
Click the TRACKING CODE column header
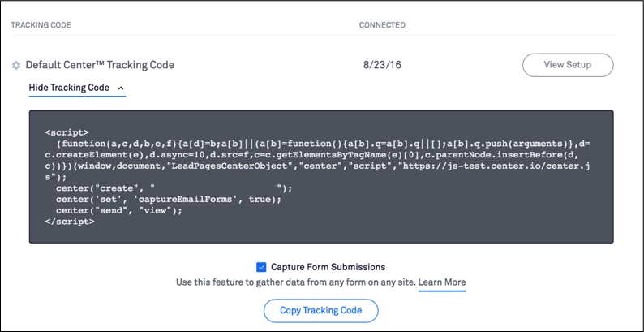pyautogui.click(x=41, y=25)
